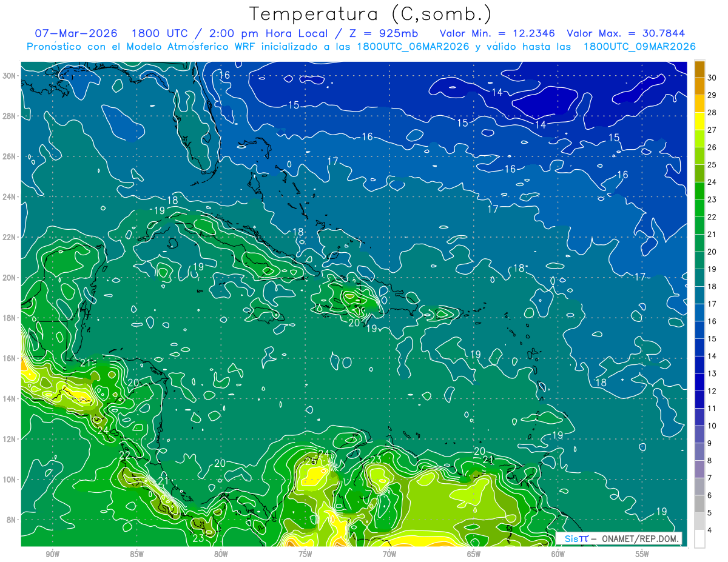Click the SisTT - ONAMET/REP.DOM. logo box
The height and width of the screenshot is (562, 728).
point(619,538)
